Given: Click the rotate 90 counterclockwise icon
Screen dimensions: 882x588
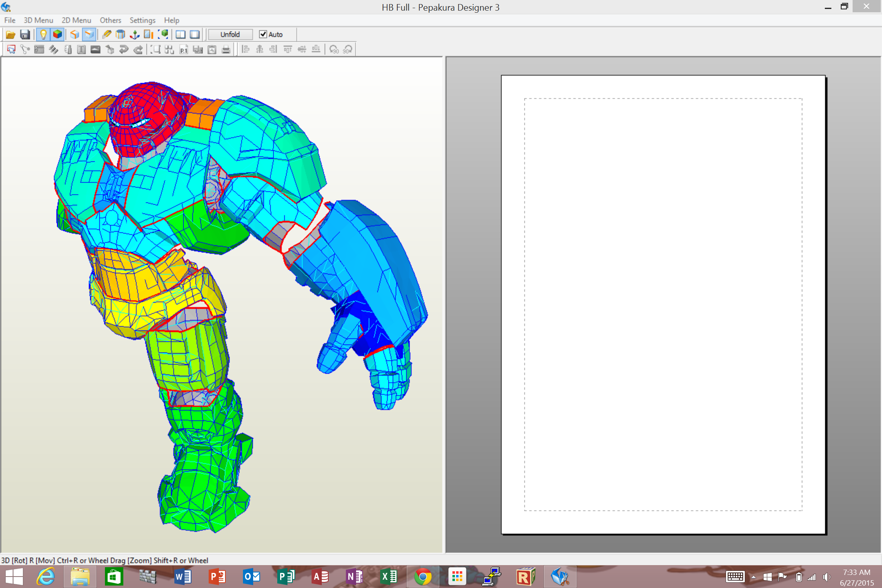Looking at the screenshot, I should pyautogui.click(x=334, y=49).
